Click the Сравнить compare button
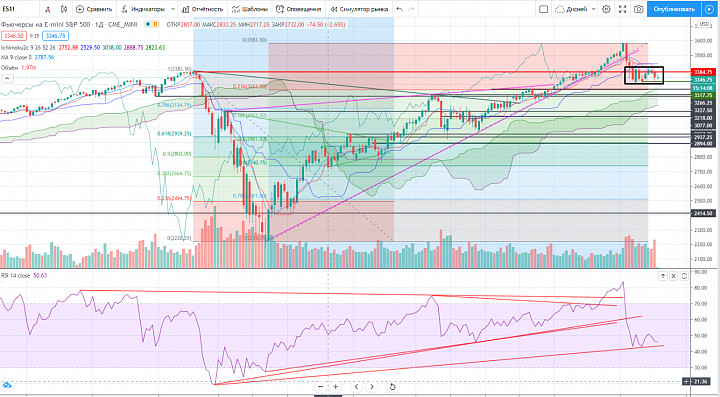The width and height of the screenshot is (720, 397). 94,9
